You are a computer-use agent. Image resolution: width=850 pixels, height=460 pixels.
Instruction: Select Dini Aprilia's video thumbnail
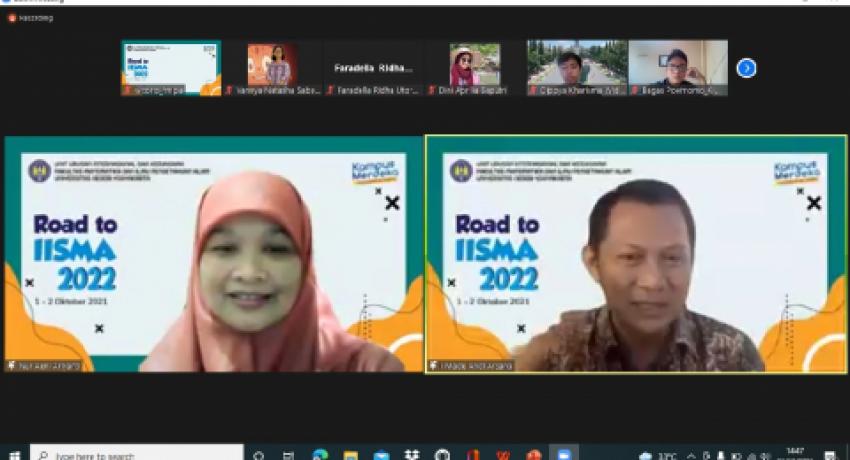click(x=474, y=68)
